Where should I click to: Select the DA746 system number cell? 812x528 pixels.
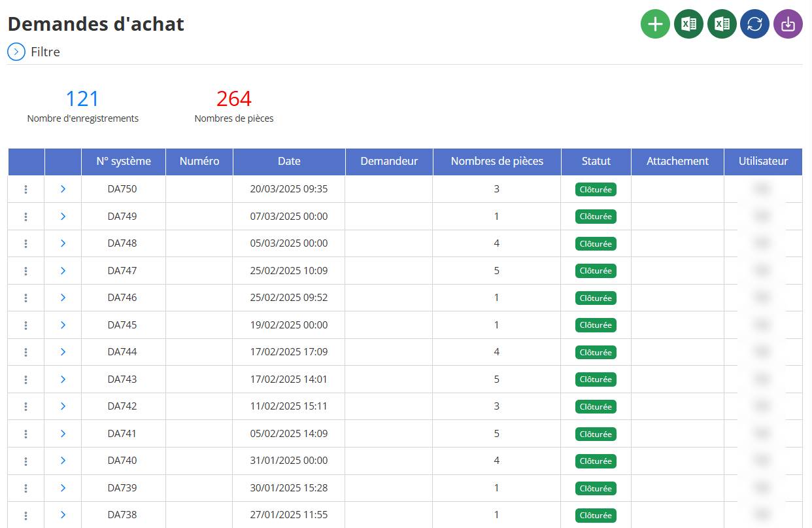pos(123,298)
